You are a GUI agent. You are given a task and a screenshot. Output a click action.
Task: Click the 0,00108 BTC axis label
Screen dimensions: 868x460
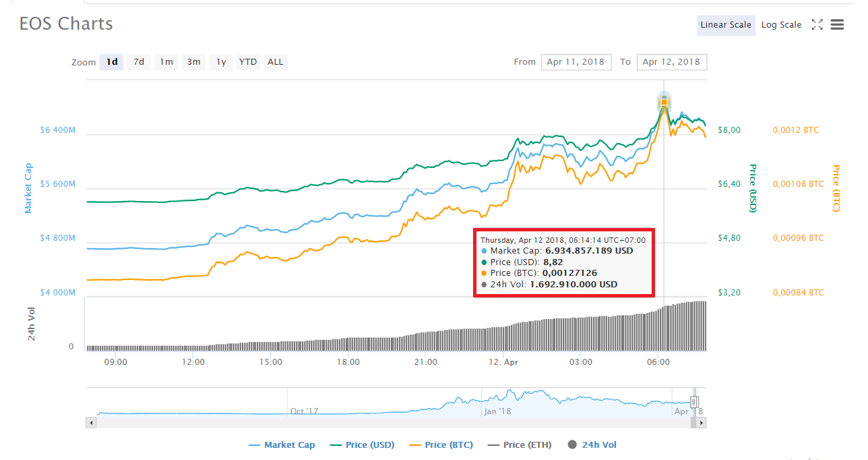tap(798, 183)
